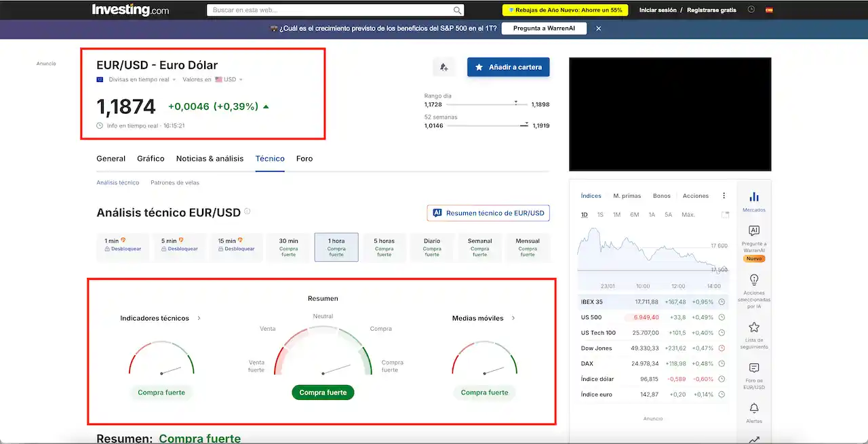The width and height of the screenshot is (868, 444).
Task: Select the 5 min locked timeframe
Action: click(180, 247)
